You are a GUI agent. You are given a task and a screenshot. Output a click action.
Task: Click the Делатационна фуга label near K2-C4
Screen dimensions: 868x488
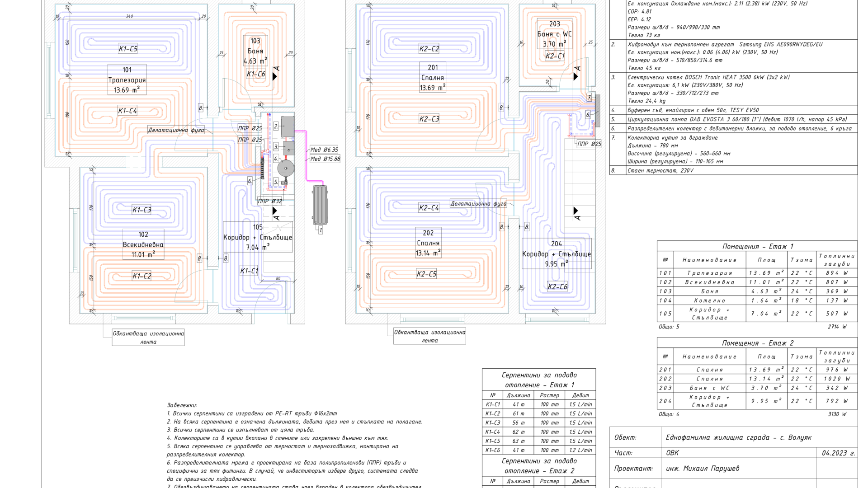click(x=478, y=203)
